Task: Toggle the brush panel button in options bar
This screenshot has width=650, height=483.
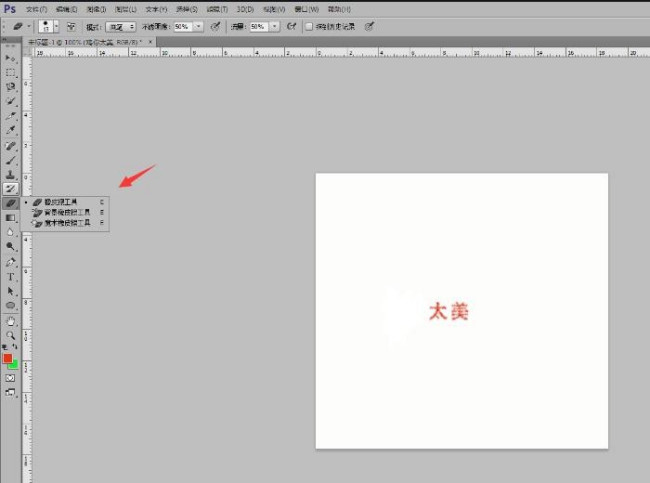Action: (71, 27)
